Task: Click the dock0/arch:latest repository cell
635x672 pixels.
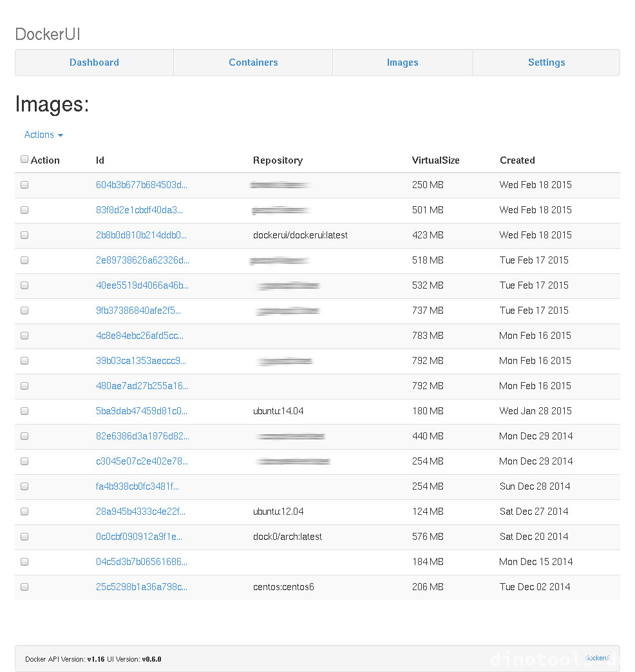Action: pyautogui.click(x=287, y=537)
